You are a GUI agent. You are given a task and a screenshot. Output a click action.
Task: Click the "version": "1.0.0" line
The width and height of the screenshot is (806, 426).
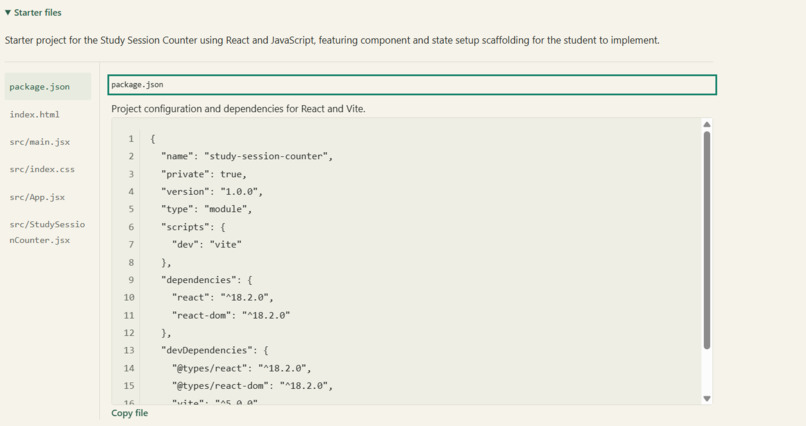coord(212,191)
